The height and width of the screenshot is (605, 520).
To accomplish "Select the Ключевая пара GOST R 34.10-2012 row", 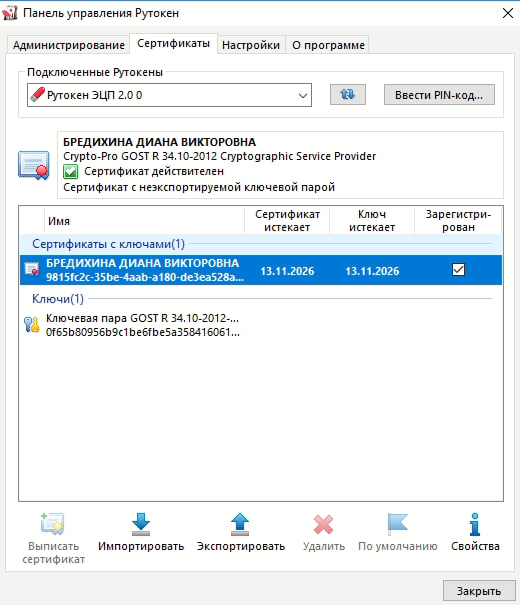I will [x=261, y=325].
